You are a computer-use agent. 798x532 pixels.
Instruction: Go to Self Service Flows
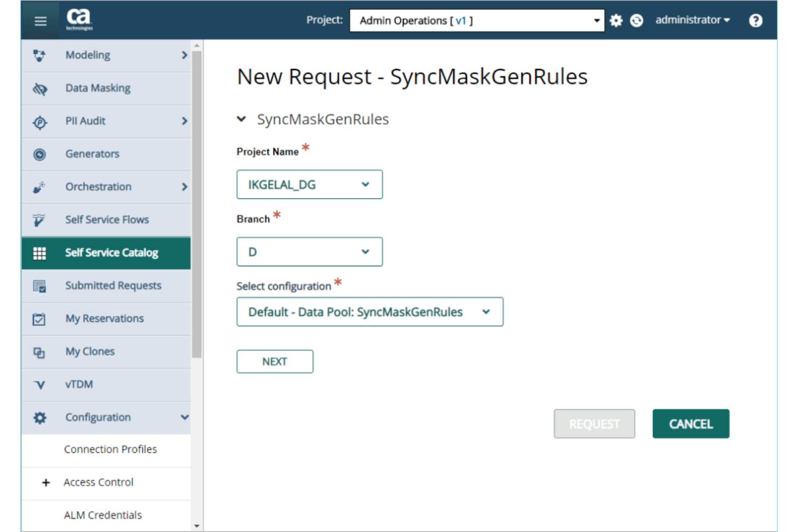[106, 220]
